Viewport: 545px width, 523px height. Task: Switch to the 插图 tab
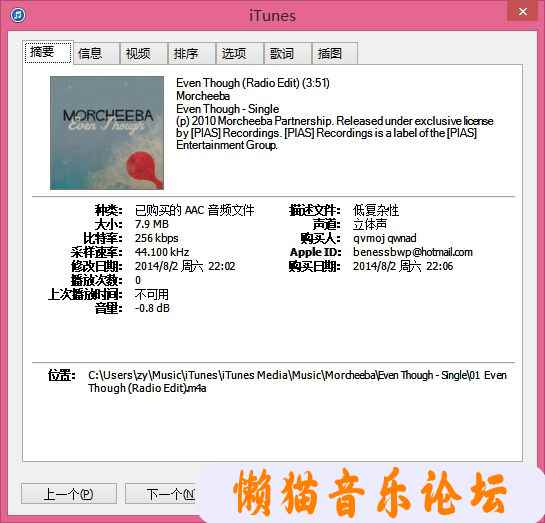pos(335,53)
